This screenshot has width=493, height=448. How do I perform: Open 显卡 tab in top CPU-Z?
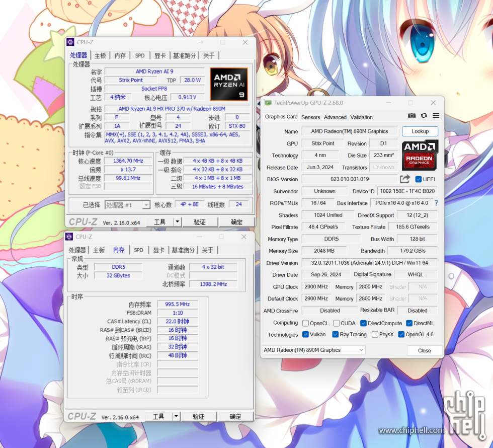click(160, 55)
